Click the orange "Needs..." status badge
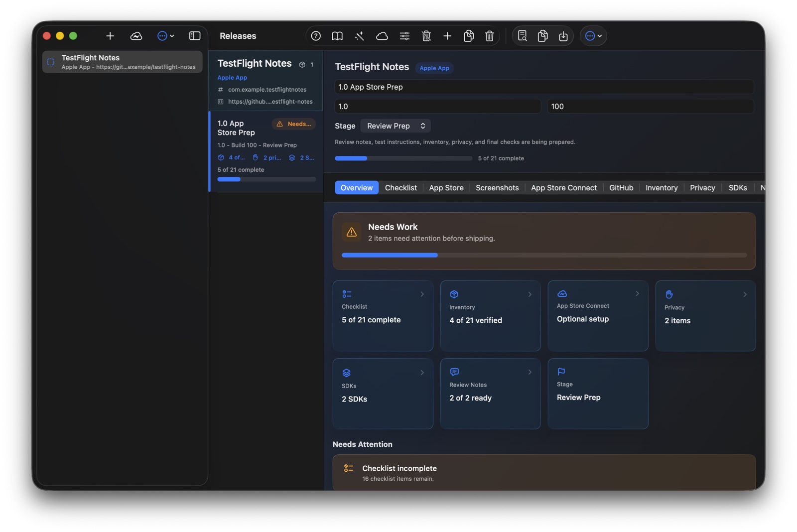 click(294, 124)
